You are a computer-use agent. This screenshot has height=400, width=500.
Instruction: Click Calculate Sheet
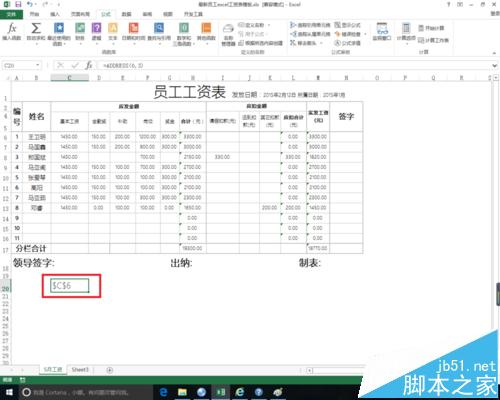[433, 40]
